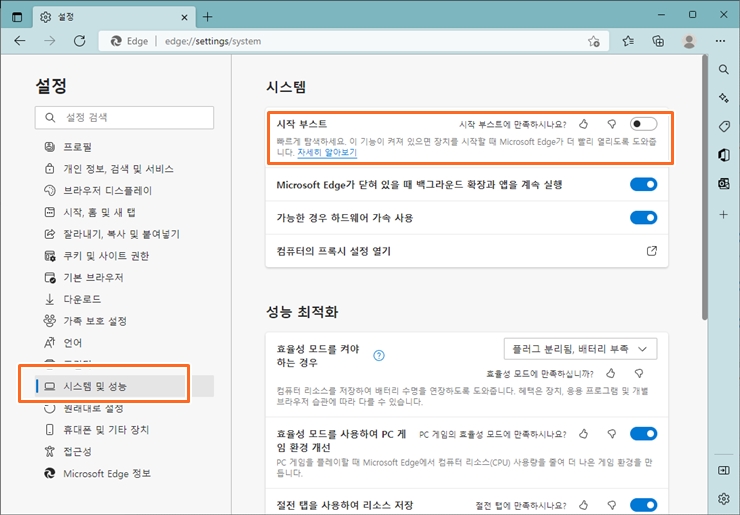Give thumbs down for 시작 부스트
Screen dimensions: 740x515
[612, 124]
